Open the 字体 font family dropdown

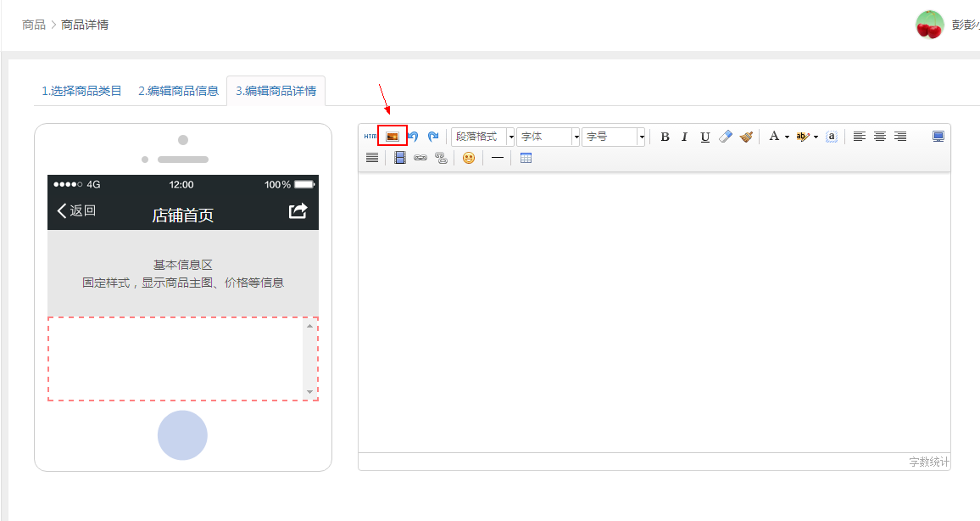pos(548,137)
